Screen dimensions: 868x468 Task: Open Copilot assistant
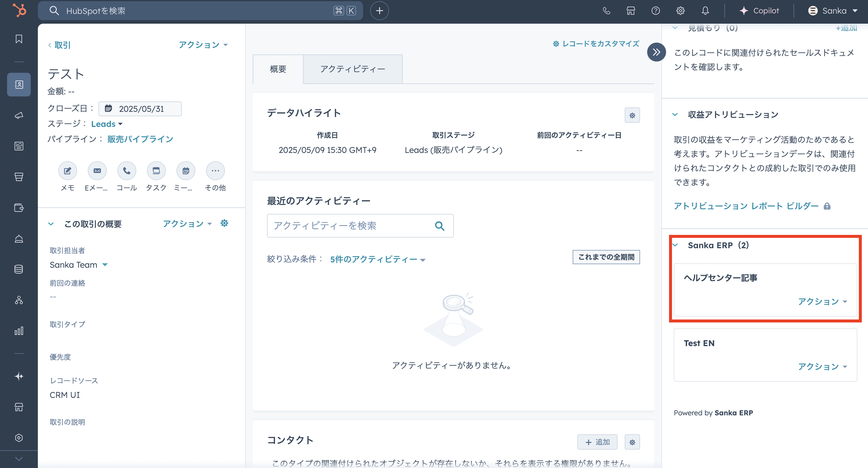pyautogui.click(x=759, y=11)
